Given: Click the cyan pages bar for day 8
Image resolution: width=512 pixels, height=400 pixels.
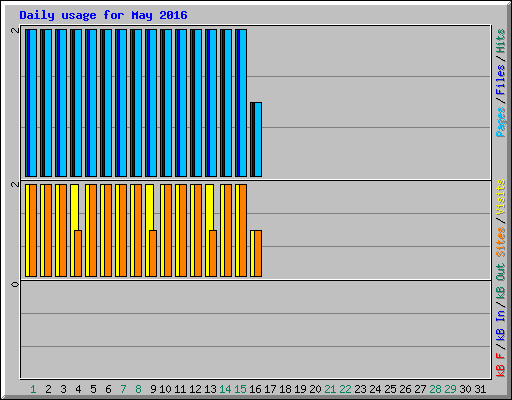Looking at the screenshot, I should [x=138, y=103].
